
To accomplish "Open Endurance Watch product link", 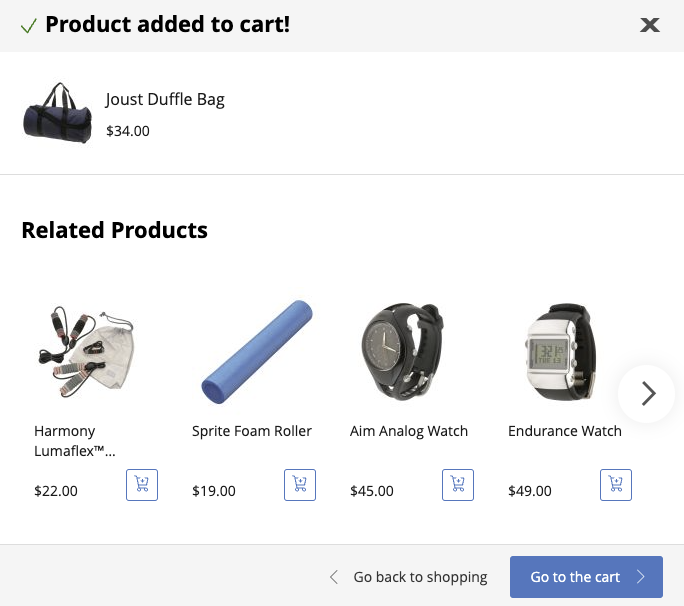I will (x=565, y=431).
